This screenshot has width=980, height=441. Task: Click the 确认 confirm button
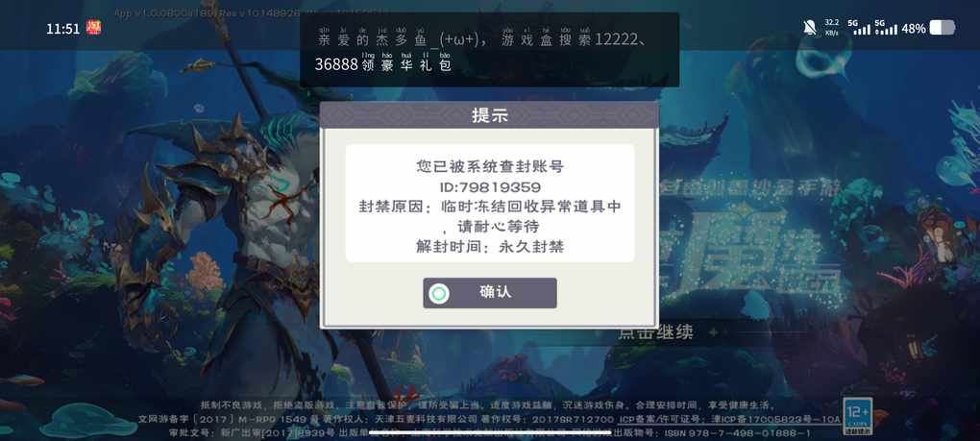(489, 293)
